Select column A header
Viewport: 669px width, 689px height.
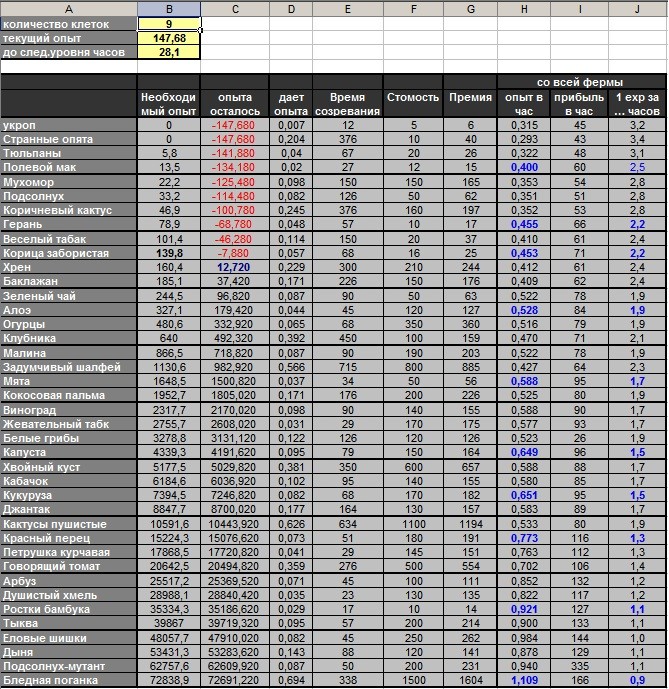69,9
